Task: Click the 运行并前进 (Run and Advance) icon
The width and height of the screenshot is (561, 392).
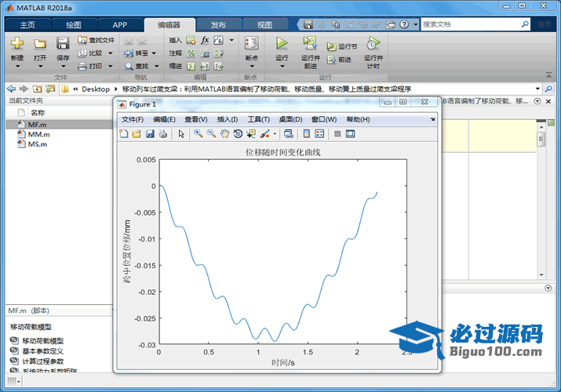Action: (310, 43)
